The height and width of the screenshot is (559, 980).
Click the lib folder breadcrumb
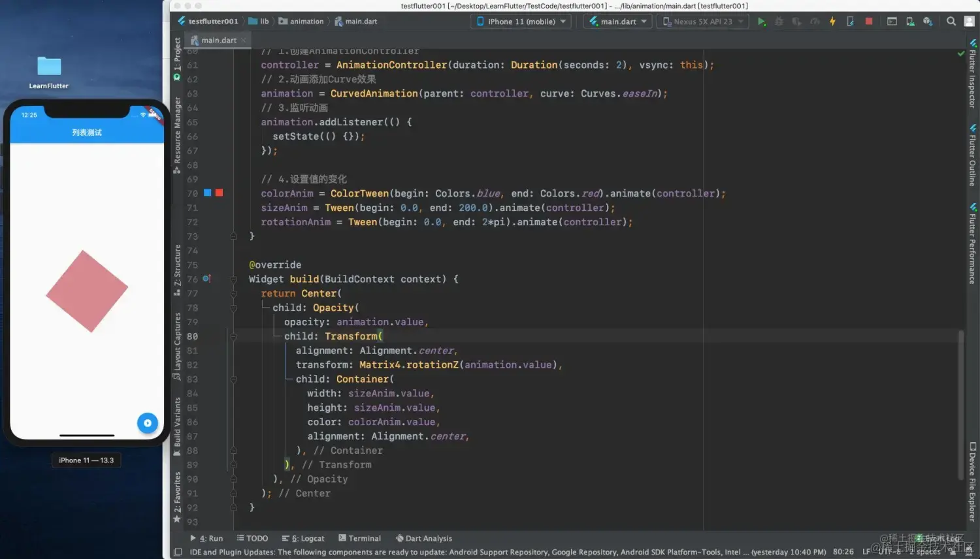pos(259,22)
